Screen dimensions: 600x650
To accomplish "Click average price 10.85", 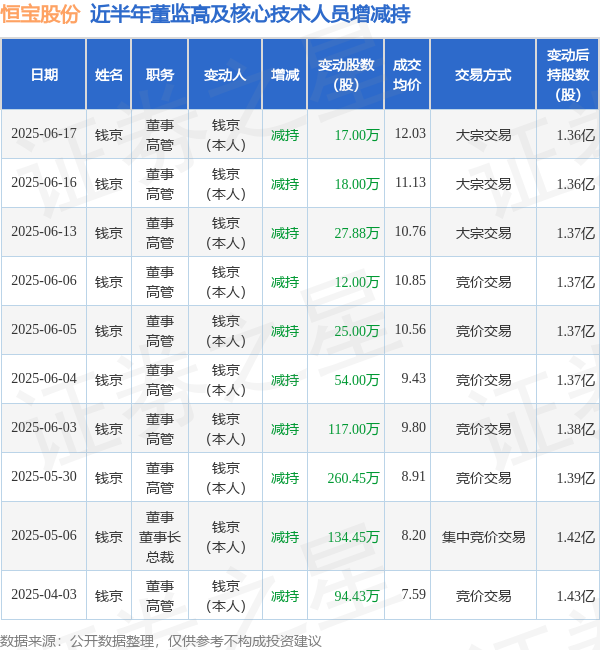I will [x=410, y=280].
